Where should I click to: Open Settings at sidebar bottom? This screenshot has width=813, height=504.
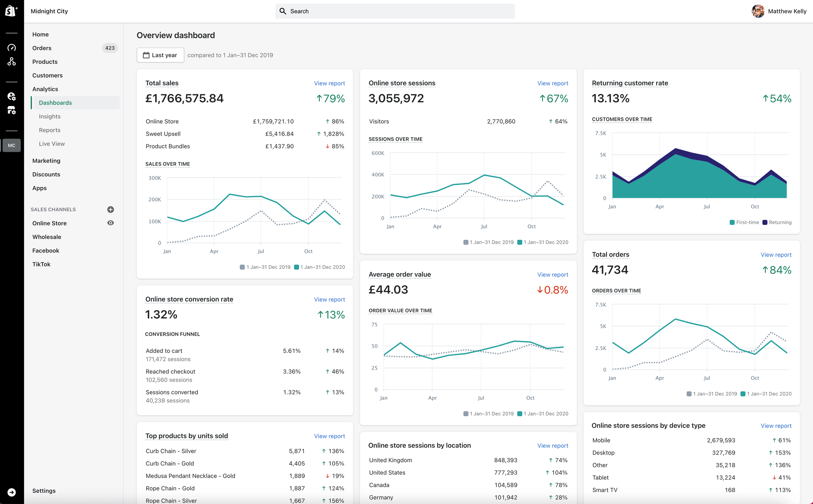(x=44, y=491)
